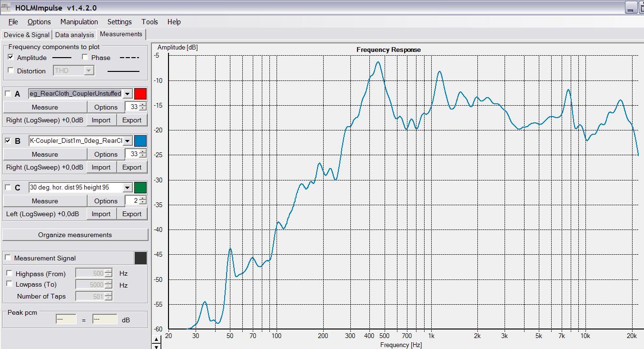The height and width of the screenshot is (349, 644).
Task: Click the Frequency Response chart title
Action: pyautogui.click(x=388, y=50)
